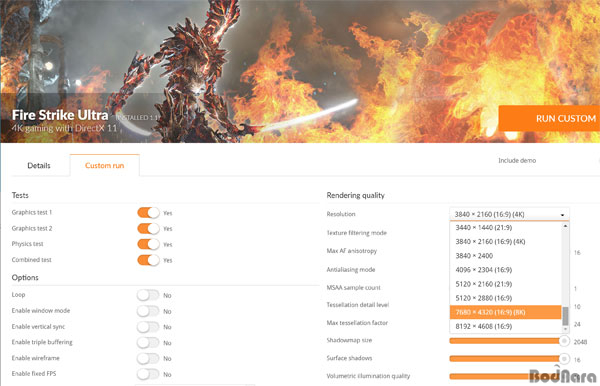Click the Rendering quality heading
The width and height of the screenshot is (600, 386).
point(355,195)
